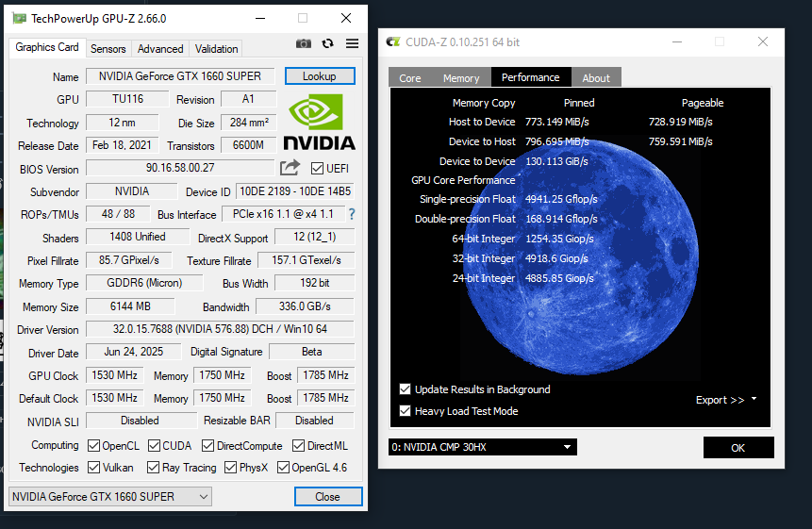Screen dimensions: 812x529
Task: Click the Driver Version field
Action: point(220,329)
